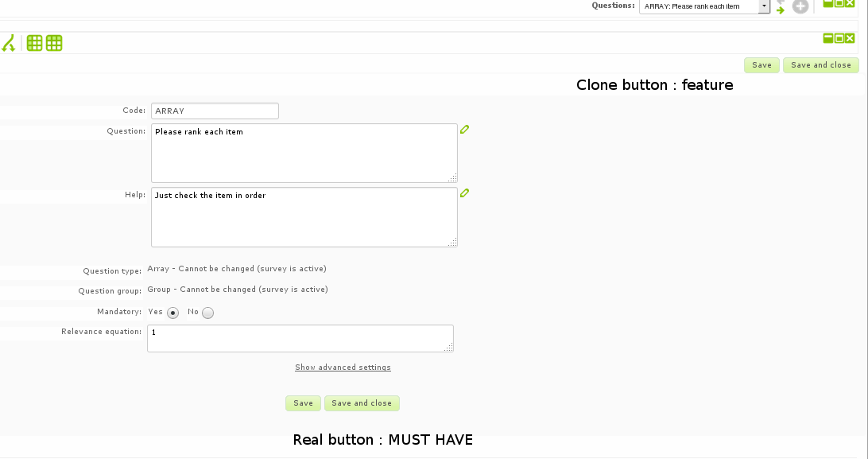Viewport: 868px width, 459px height.
Task: Grab the Help text area resize grip
Action: tap(452, 242)
